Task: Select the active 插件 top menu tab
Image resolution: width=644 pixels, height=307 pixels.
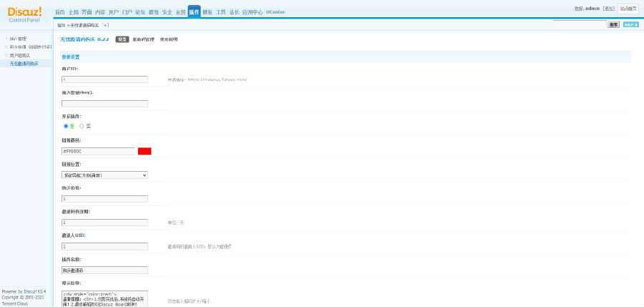Action: pyautogui.click(x=194, y=11)
